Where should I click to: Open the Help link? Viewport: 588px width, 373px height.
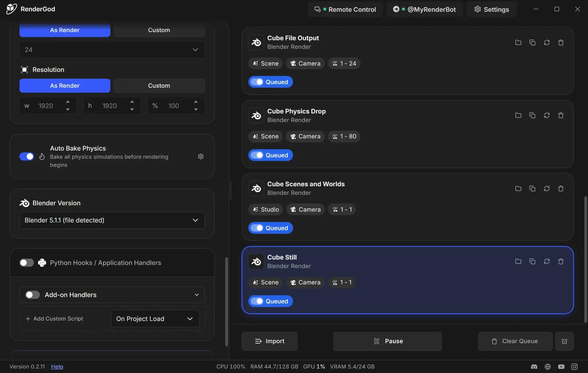point(57,367)
